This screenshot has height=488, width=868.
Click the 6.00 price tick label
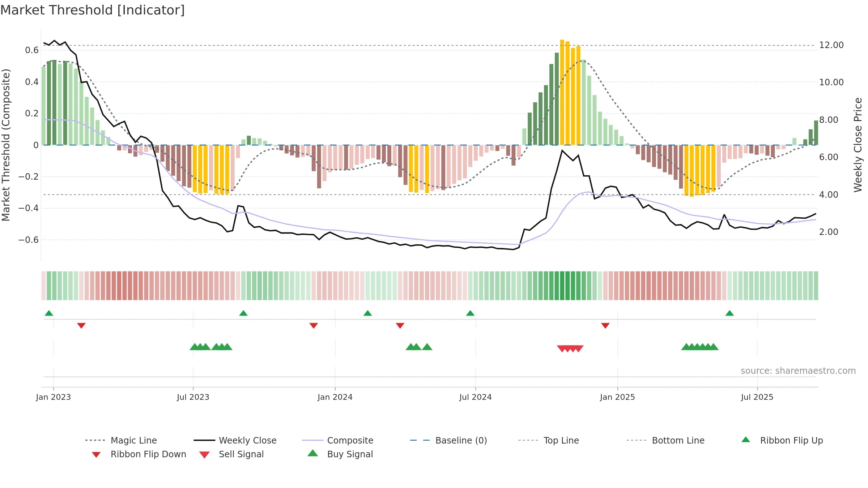coord(829,157)
